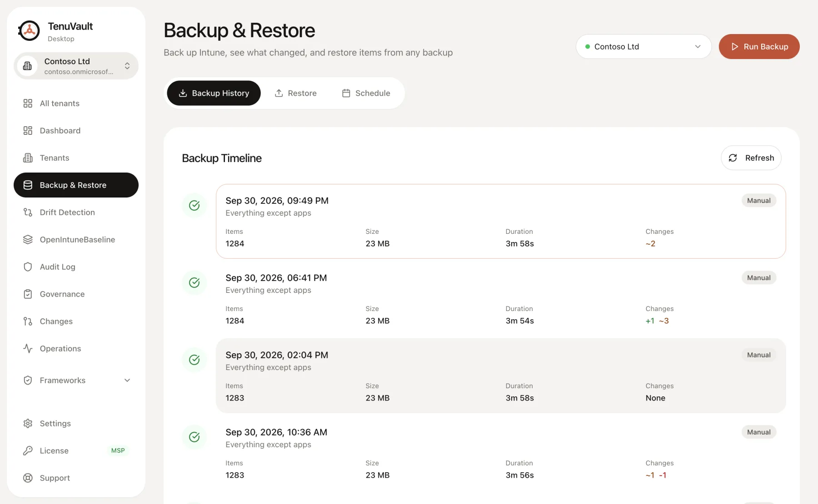Click the Settings gear icon

coord(28,424)
